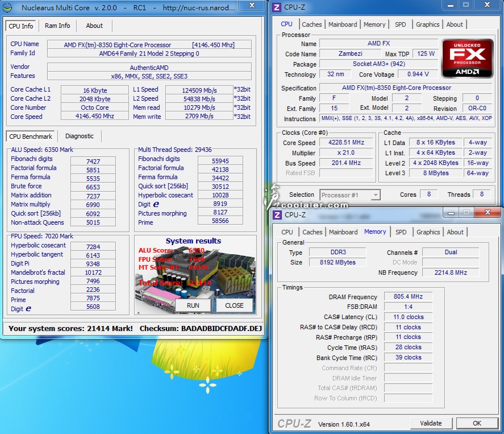Open Mainboard tab in CPU-Z processor window
The image size is (504, 434).
click(343, 24)
